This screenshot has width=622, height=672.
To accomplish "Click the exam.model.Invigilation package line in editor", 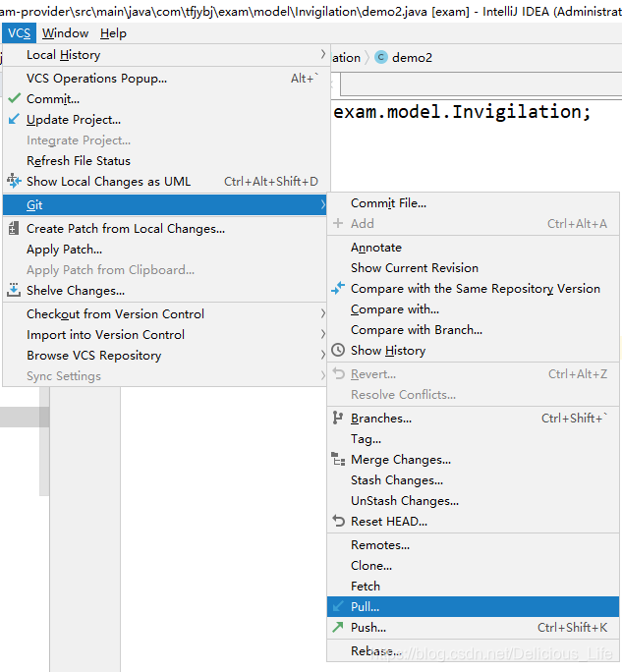I will (462, 112).
